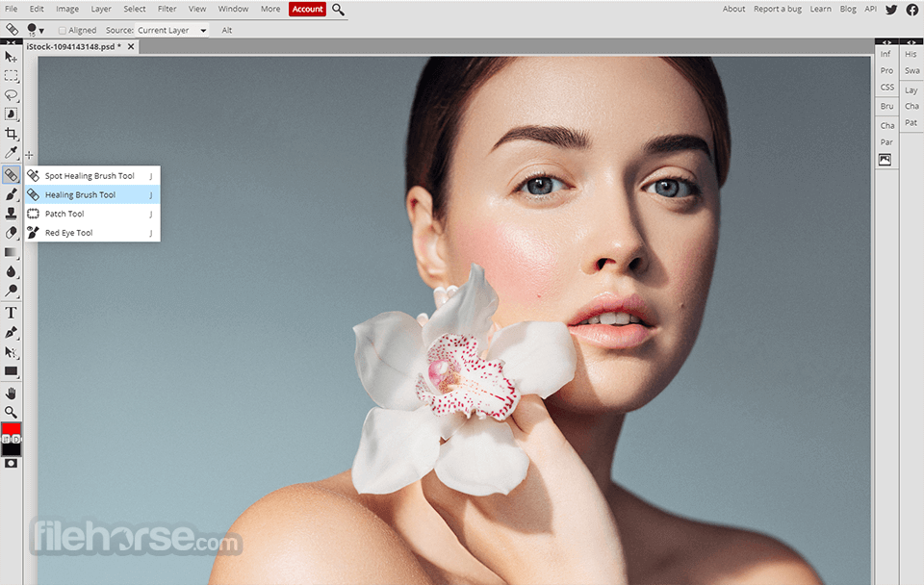Select the Crop tool
Image resolution: width=924 pixels, height=585 pixels.
click(11, 134)
